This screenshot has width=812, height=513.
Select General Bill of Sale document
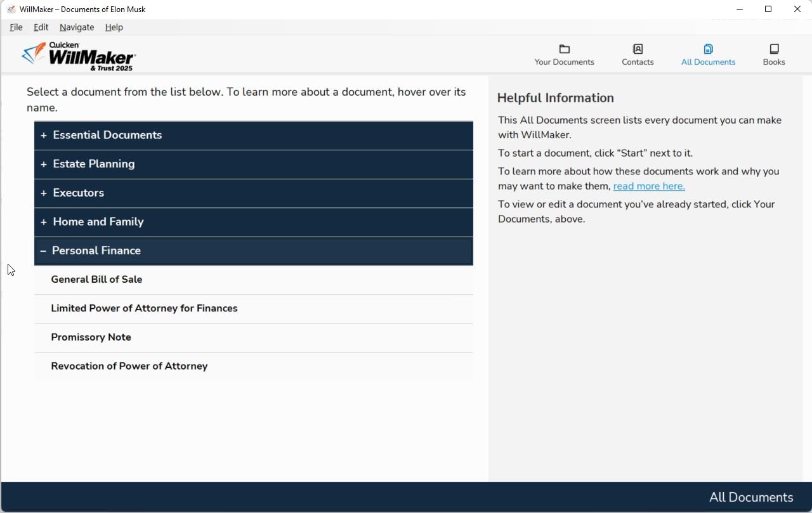96,280
